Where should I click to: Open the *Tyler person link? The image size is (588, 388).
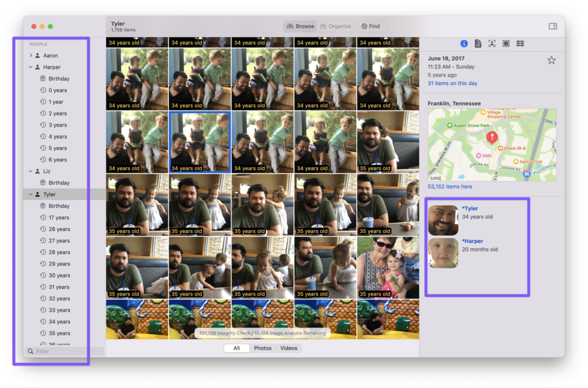tap(470, 208)
